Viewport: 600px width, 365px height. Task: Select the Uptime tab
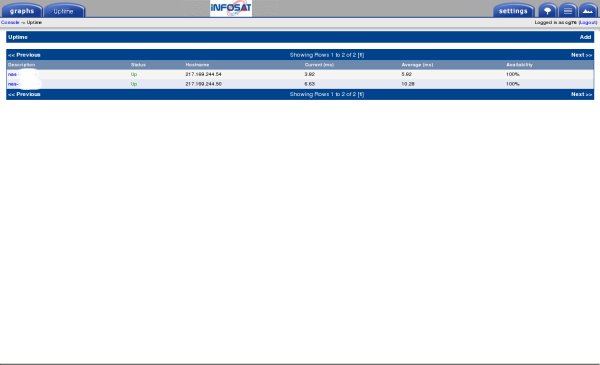click(64, 11)
